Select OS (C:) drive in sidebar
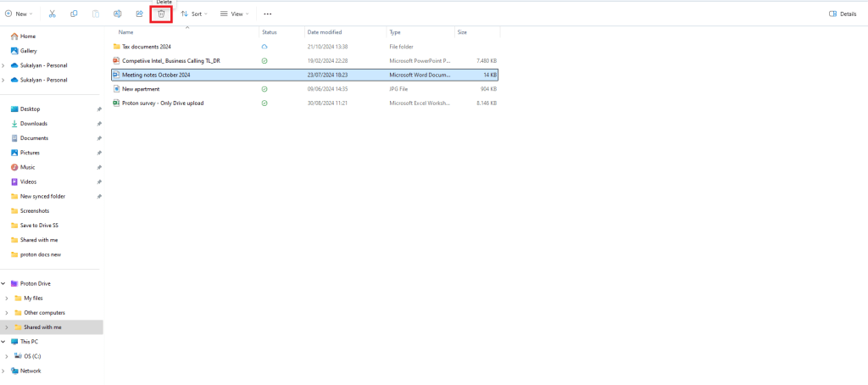Image resolution: width=868 pixels, height=385 pixels. tap(31, 356)
